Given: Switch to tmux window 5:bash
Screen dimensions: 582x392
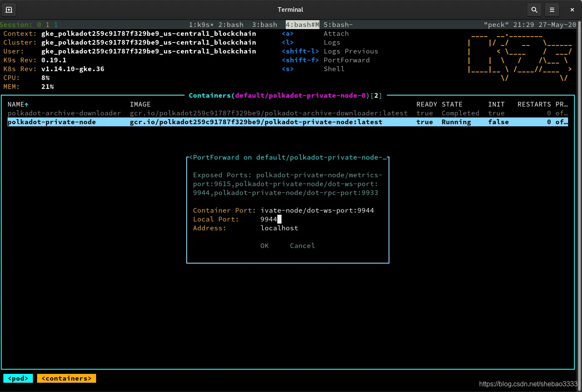Looking at the screenshot, I should pyautogui.click(x=338, y=25).
